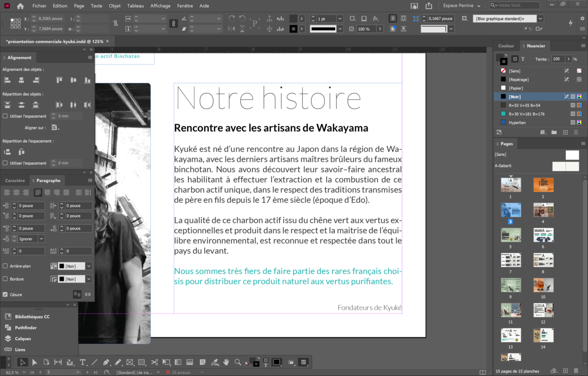Select the Free Transform tool
The width and height of the screenshot is (588, 376).
tap(166, 362)
